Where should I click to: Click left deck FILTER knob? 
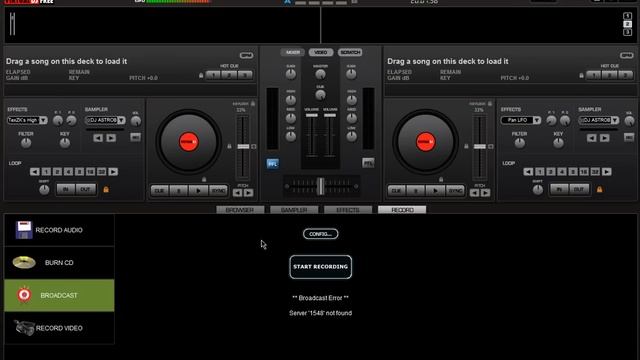[26, 143]
